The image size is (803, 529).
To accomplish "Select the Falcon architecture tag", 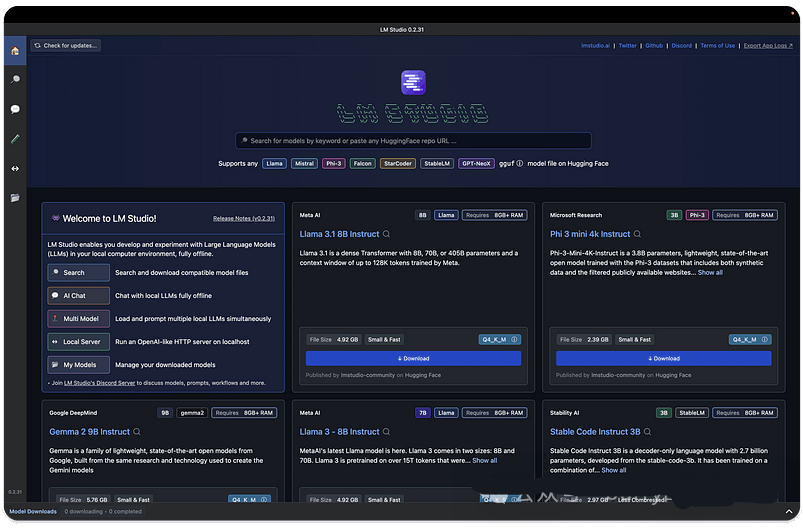I will [363, 163].
